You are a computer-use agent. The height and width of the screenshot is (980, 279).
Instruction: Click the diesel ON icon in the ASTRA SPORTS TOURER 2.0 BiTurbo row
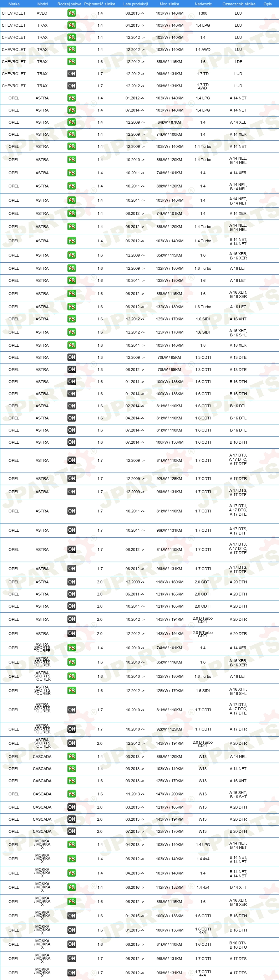[x=72, y=743]
